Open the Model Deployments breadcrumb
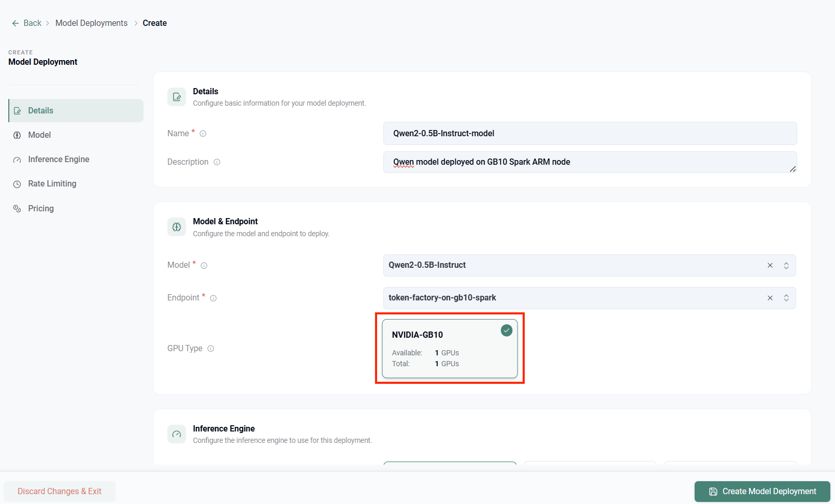This screenshot has width=835, height=504. click(91, 23)
